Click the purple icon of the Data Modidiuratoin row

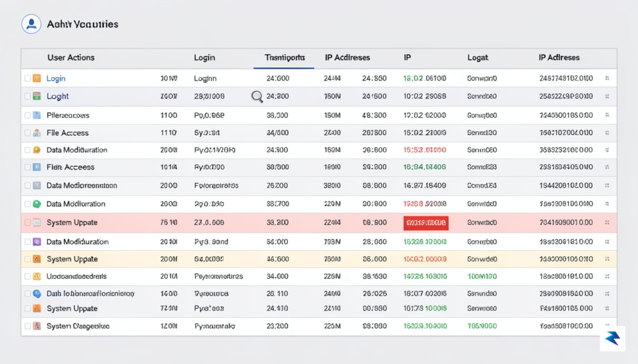pyautogui.click(x=37, y=241)
